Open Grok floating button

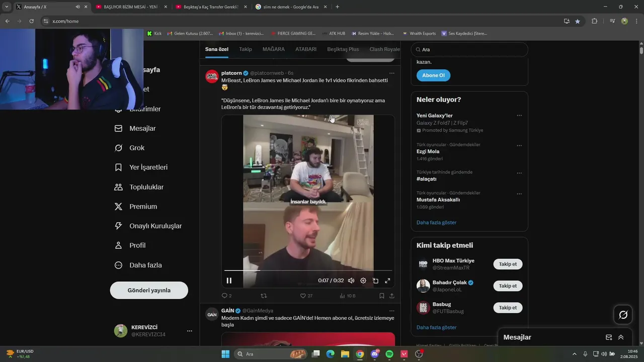[623, 315]
